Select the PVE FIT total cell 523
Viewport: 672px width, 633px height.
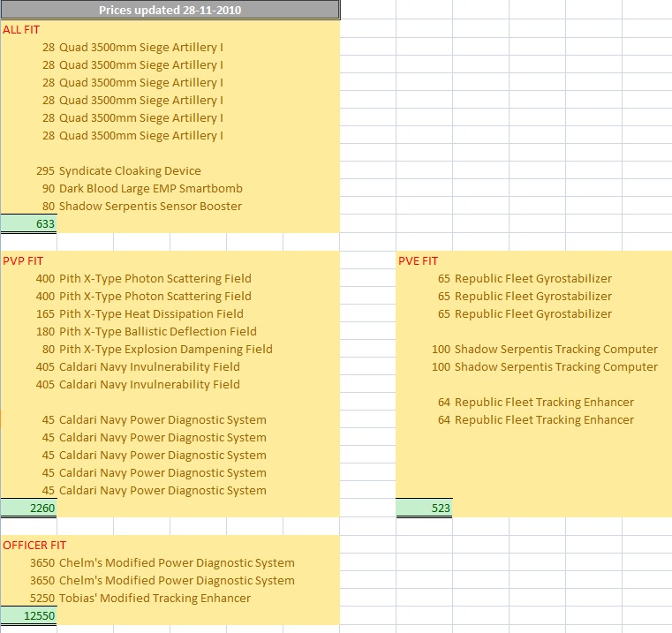coord(424,508)
